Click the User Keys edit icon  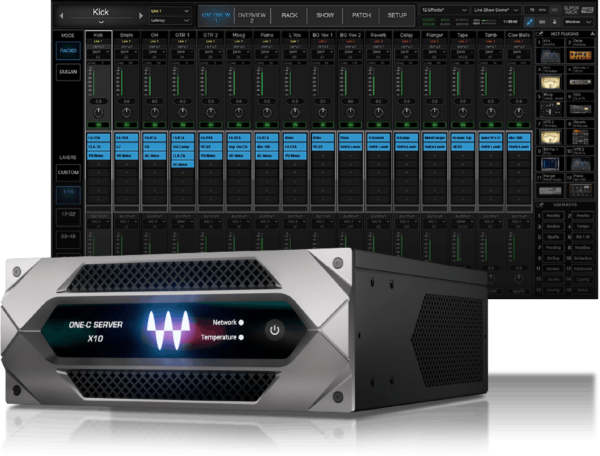click(x=540, y=205)
